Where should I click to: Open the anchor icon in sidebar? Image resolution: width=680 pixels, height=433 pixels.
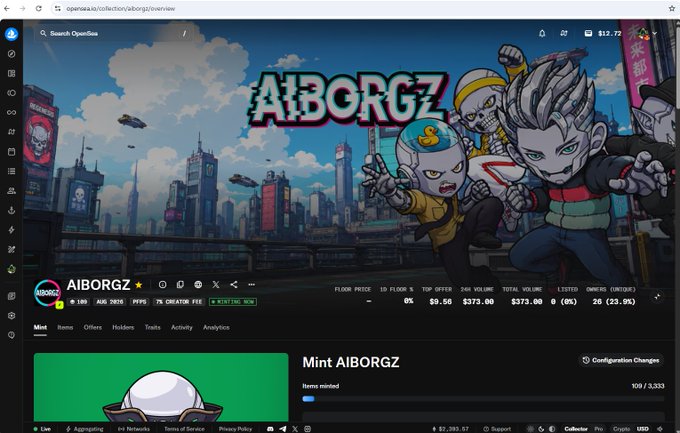(x=12, y=210)
